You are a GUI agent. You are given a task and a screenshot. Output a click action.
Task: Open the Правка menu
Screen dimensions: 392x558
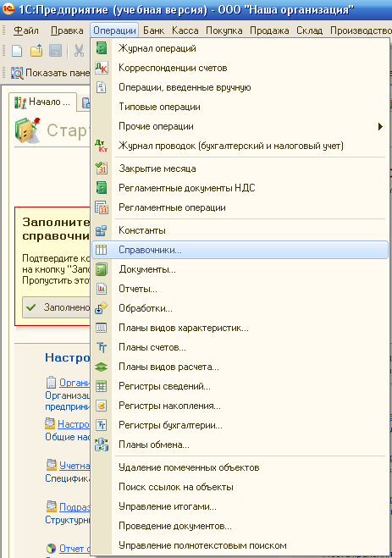pyautogui.click(x=67, y=30)
